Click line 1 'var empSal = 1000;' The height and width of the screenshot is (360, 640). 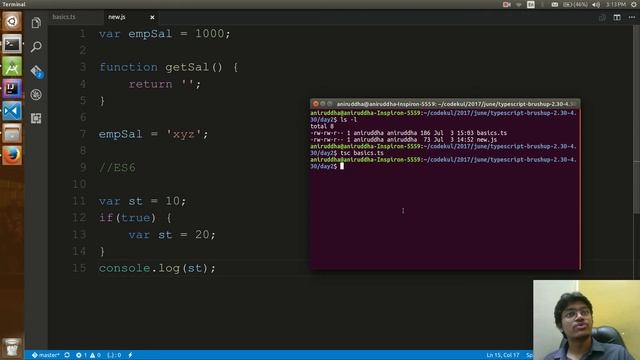pos(164,34)
